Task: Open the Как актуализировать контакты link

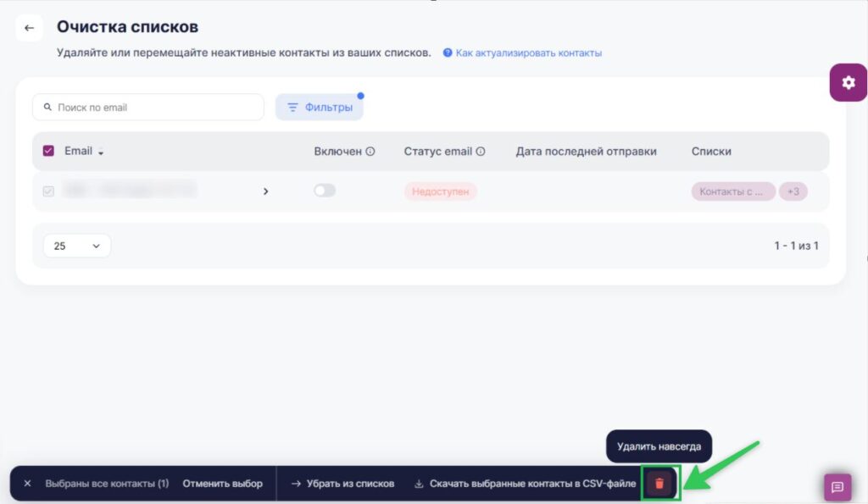Action: point(529,53)
